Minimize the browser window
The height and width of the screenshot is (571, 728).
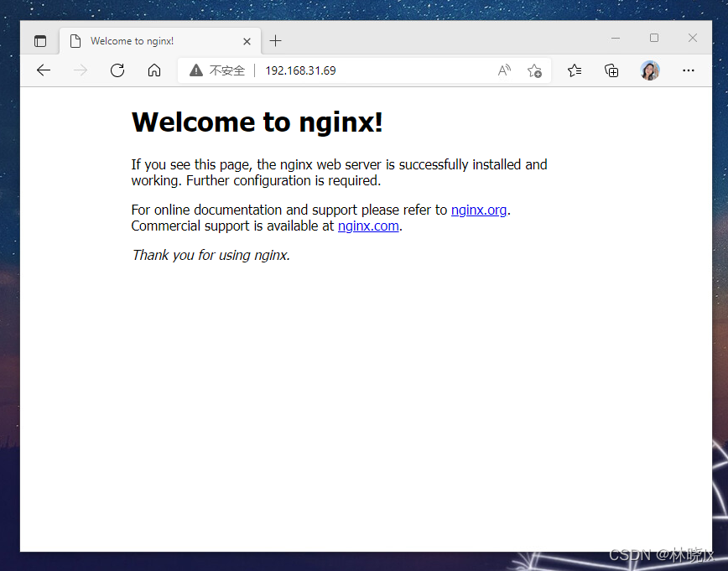click(616, 38)
